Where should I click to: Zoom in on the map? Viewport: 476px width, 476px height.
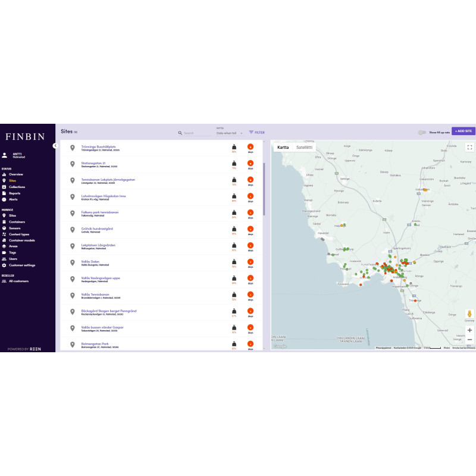point(469,330)
